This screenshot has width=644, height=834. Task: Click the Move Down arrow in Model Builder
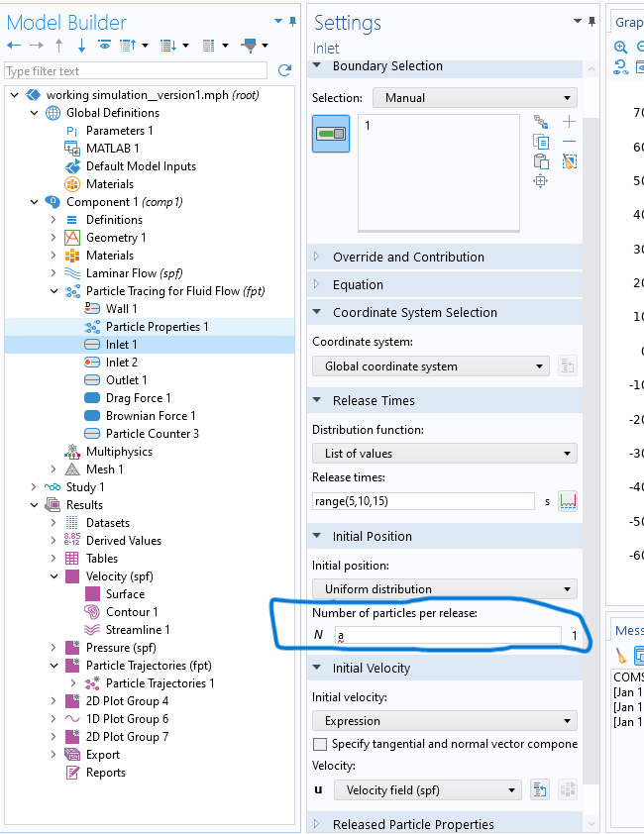click(81, 46)
